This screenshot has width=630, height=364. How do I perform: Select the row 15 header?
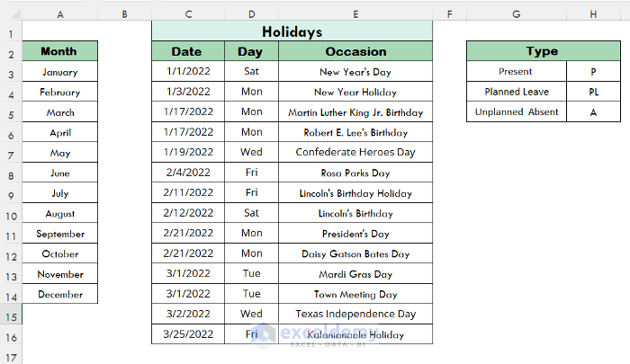[x=11, y=315]
